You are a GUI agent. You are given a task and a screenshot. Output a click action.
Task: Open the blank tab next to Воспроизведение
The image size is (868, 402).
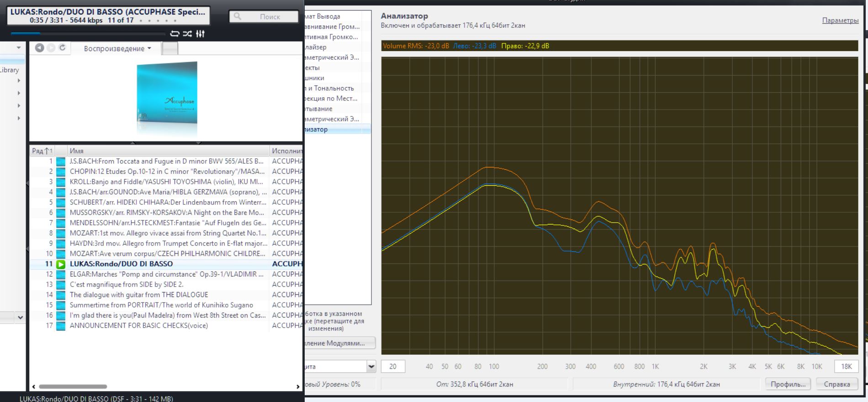click(x=170, y=48)
